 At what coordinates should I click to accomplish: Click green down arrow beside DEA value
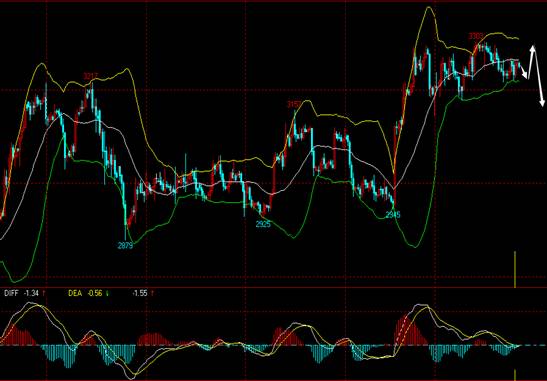coord(107,293)
